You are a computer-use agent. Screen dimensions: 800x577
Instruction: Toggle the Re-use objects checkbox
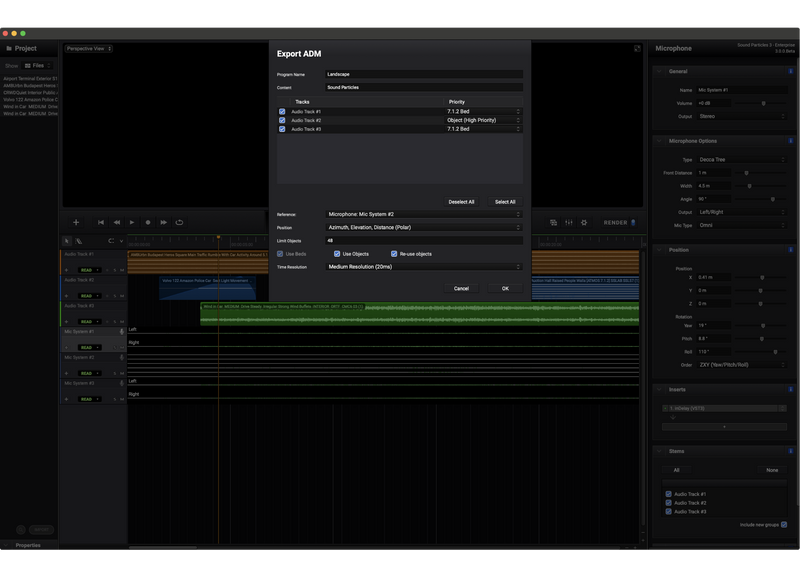click(x=394, y=254)
